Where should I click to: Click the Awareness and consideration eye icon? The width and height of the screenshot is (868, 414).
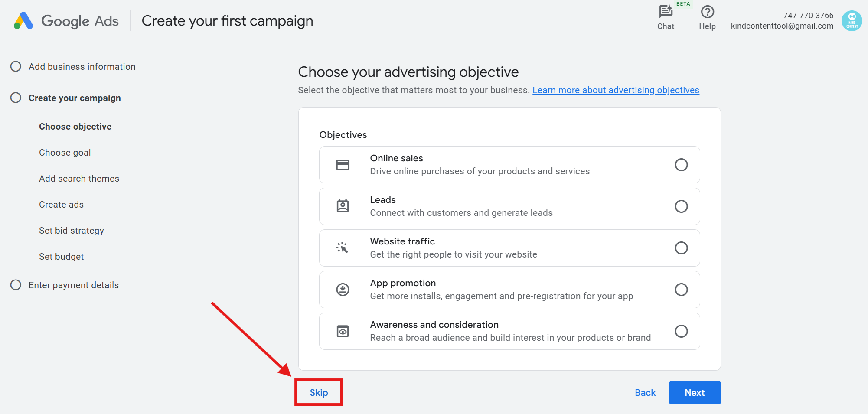pos(343,331)
